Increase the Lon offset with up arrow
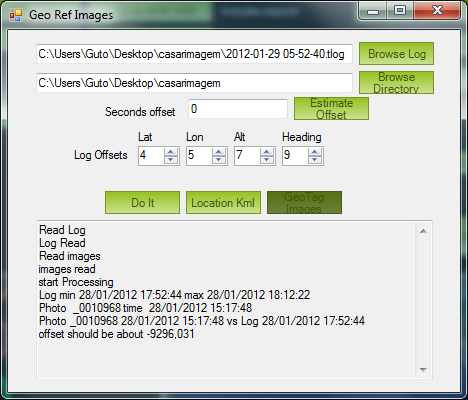 219,152
